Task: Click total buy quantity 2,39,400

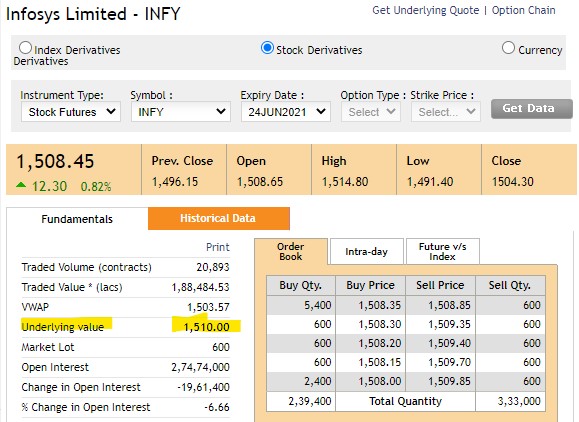Action: pyautogui.click(x=310, y=401)
